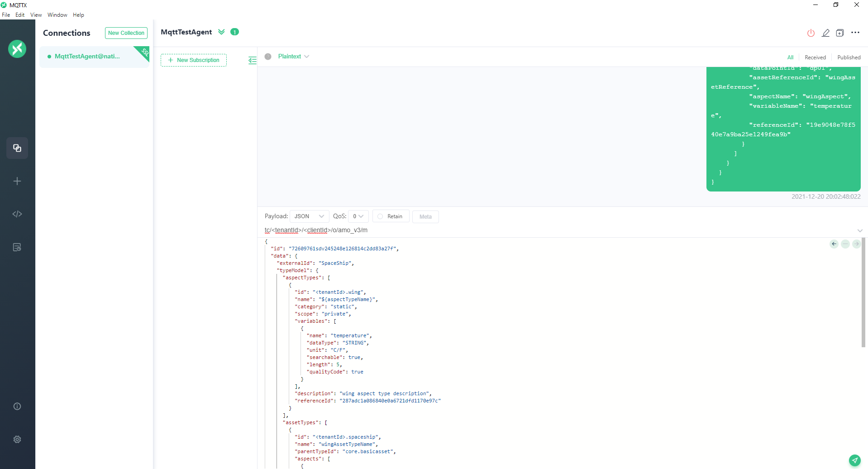This screenshot has width=868, height=469.
Task: Click the New Collection button
Action: 126,33
